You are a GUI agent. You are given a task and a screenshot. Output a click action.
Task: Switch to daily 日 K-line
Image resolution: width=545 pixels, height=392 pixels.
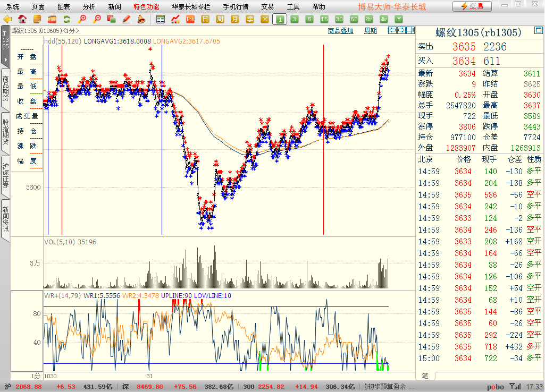(x=205, y=19)
